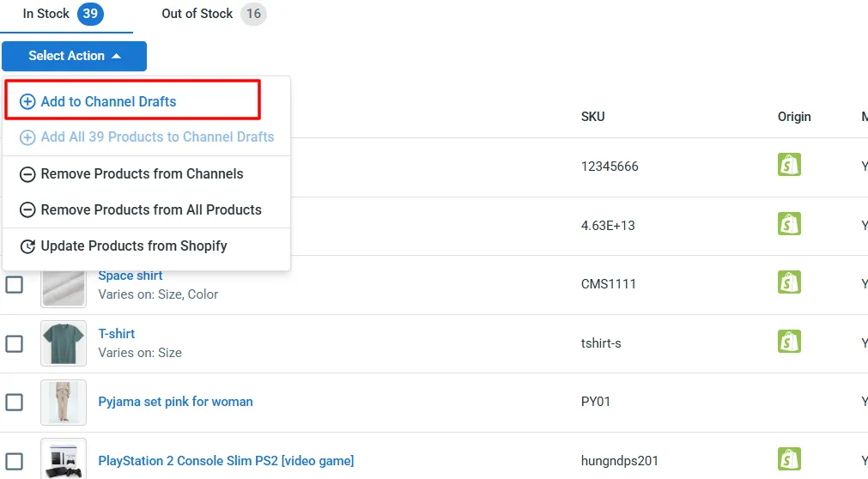Viewport: 868px width, 479px height.
Task: Click plus icon beside Add to Channel Drafts
Action: pyautogui.click(x=27, y=101)
